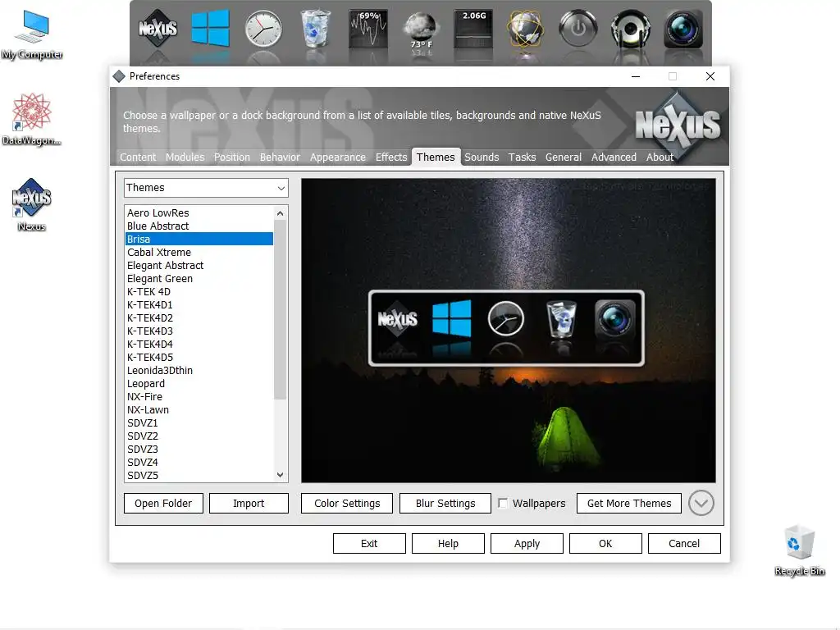
Task: Select the SDVZ1 theme
Action: 199,422
